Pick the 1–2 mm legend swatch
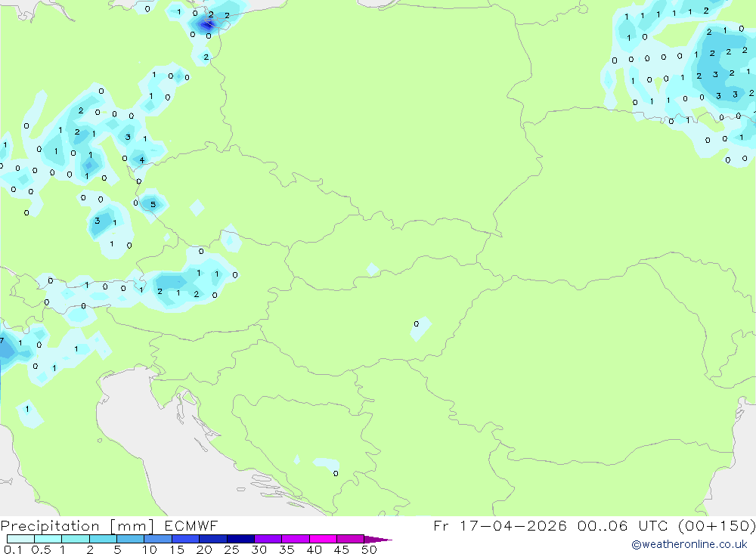This screenshot has width=756, height=554. [75, 539]
